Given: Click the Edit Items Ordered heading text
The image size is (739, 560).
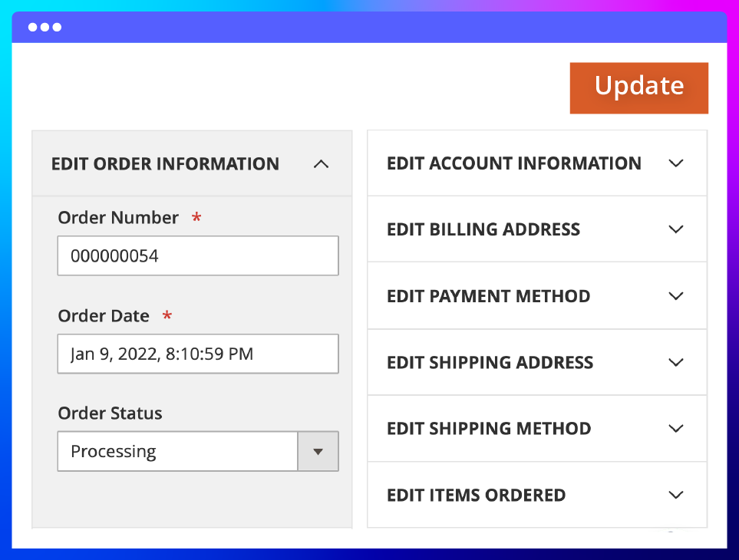Looking at the screenshot, I should click(x=476, y=495).
